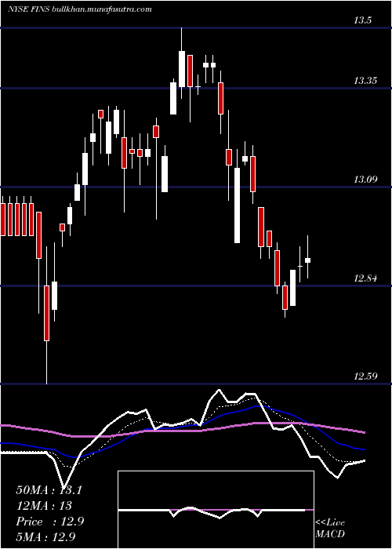Click the 12MA : 13 readout
Viewport: 392px width, 549px height.
tap(44, 506)
